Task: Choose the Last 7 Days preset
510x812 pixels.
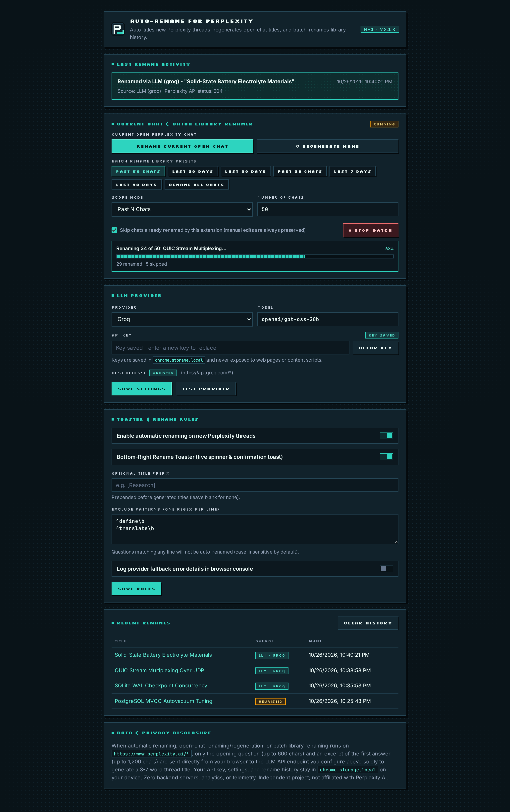Action: (352, 171)
